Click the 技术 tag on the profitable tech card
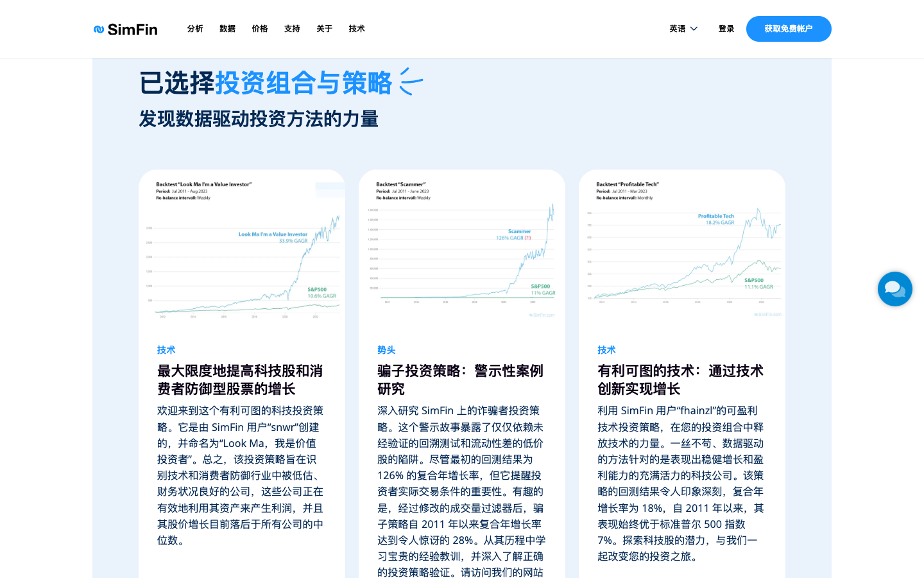The image size is (924, 578). click(606, 350)
